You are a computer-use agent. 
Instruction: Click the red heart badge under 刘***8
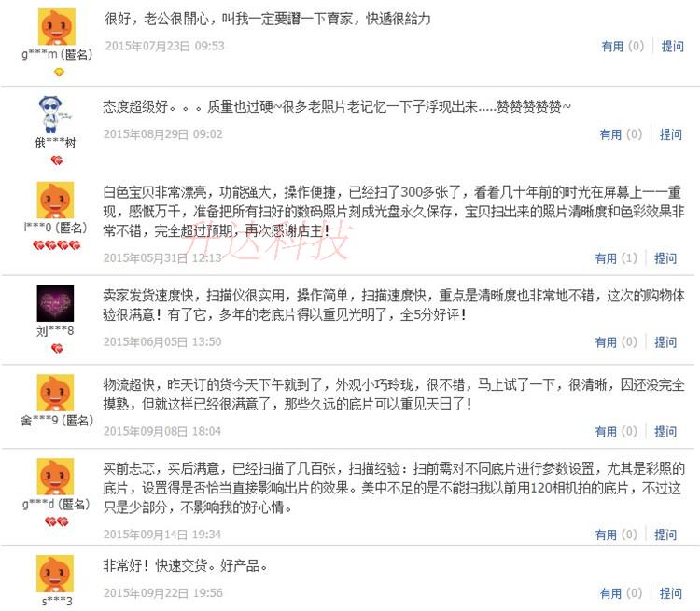pyautogui.click(x=57, y=348)
